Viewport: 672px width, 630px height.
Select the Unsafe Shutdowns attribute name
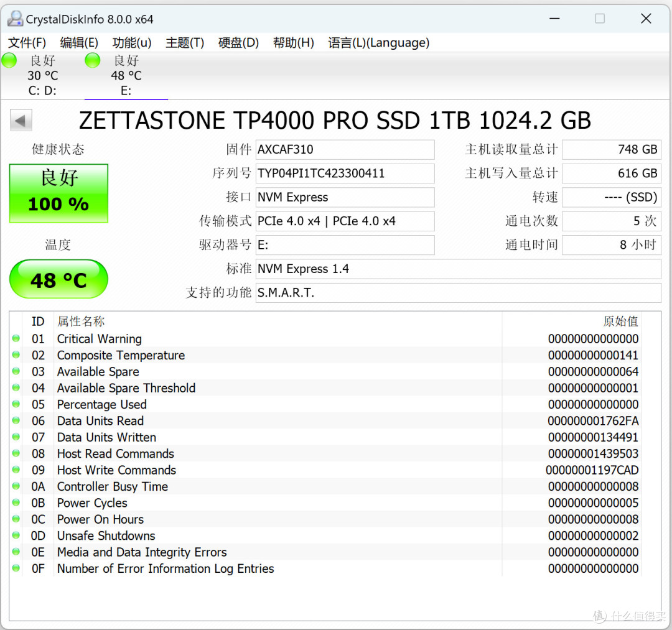coord(106,535)
